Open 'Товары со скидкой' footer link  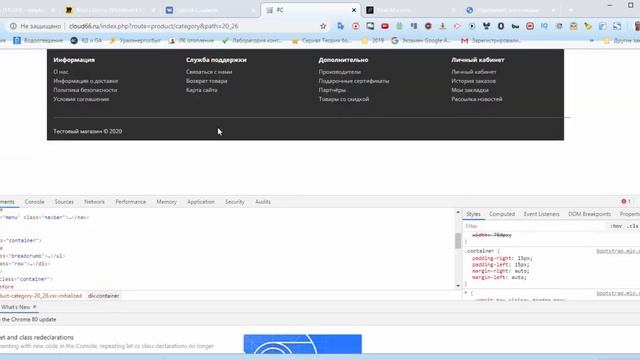[344, 99]
